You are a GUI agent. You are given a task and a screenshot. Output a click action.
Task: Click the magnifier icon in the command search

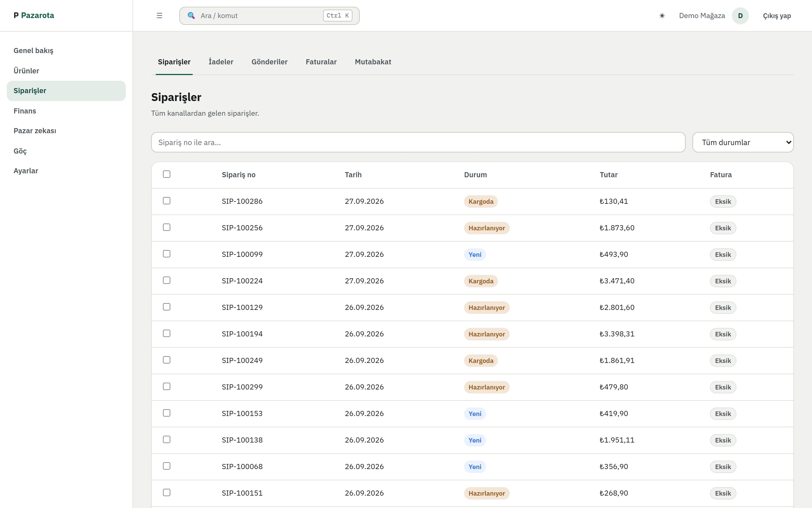tap(191, 16)
